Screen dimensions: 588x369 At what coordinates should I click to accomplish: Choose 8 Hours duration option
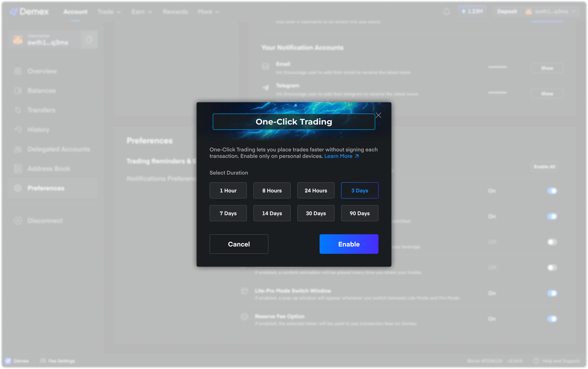(x=272, y=190)
